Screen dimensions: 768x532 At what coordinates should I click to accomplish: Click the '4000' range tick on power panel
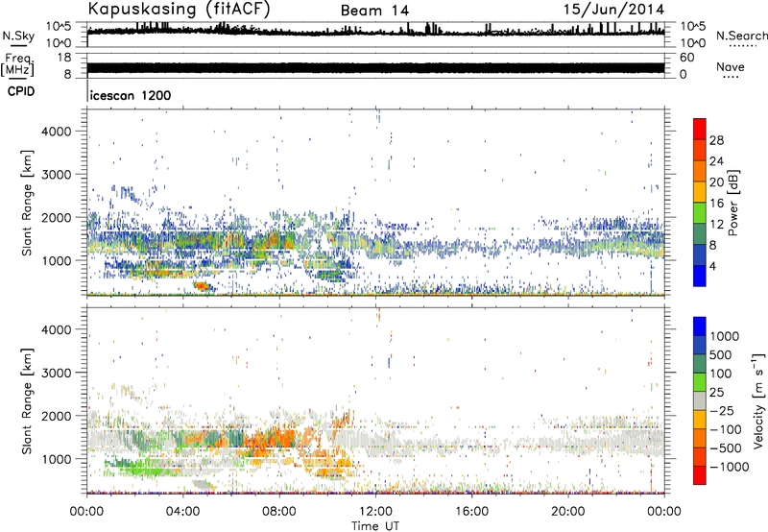click(x=57, y=132)
